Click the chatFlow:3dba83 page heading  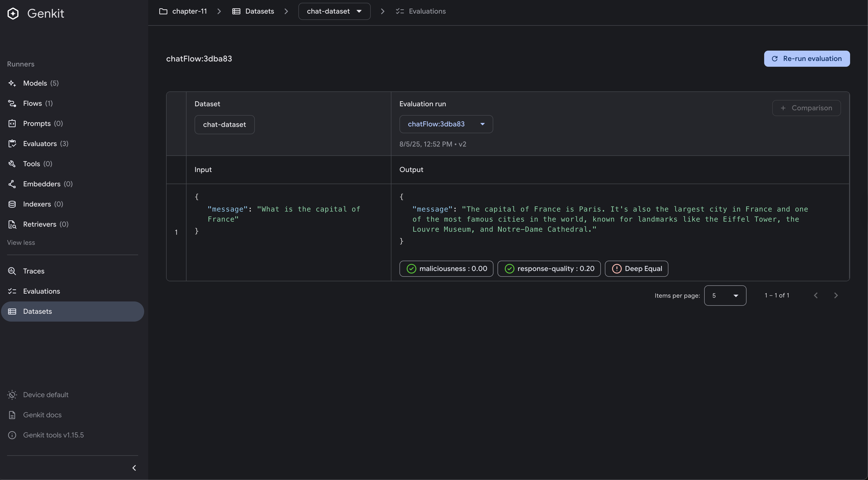[199, 59]
